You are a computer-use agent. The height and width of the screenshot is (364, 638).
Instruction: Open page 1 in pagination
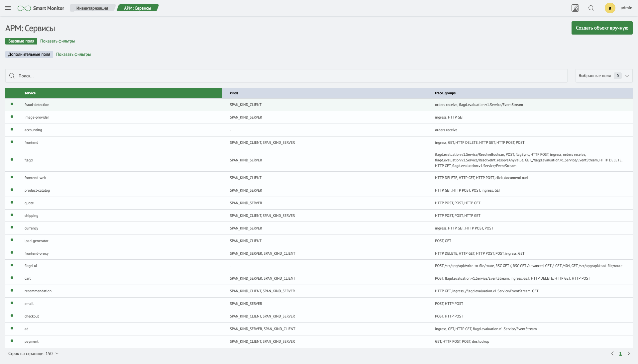[x=620, y=353]
